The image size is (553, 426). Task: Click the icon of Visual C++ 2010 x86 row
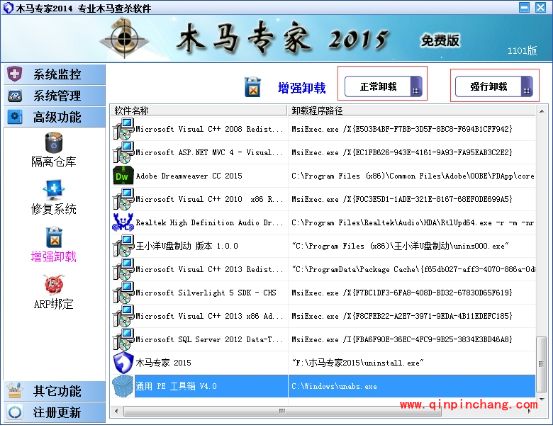[123, 199]
